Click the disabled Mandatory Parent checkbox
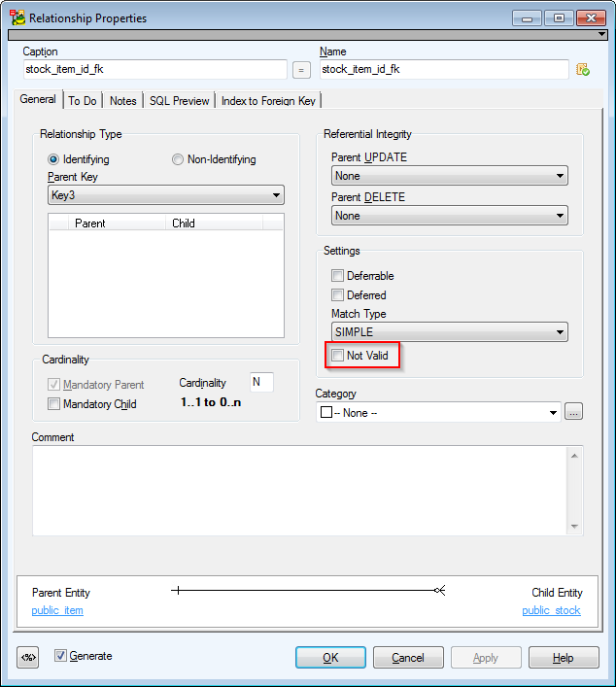This screenshot has height=687, width=616. coord(53,384)
